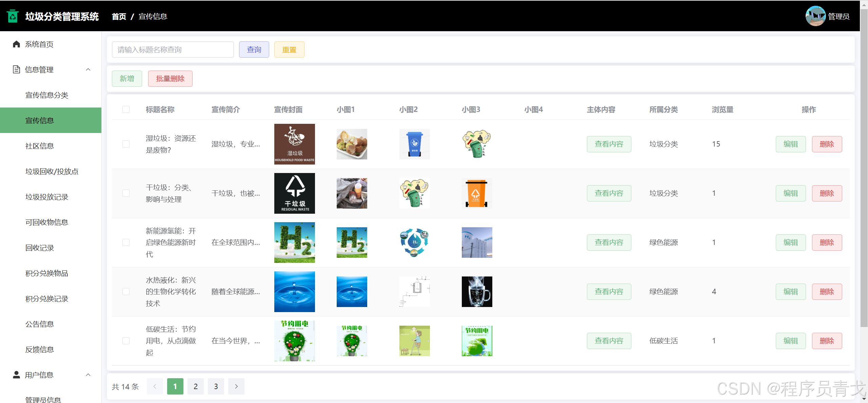Screen dimensions: 868x403
Task: Open 社区信息 in the sidebar
Action: (40, 146)
